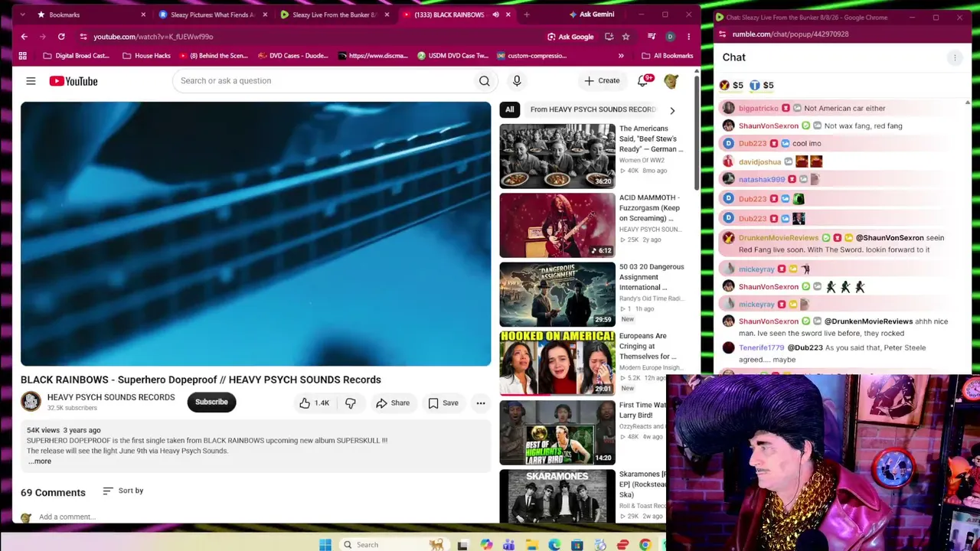View site info in the Rumble chat window
The height and width of the screenshot is (551, 980).
[721, 34]
